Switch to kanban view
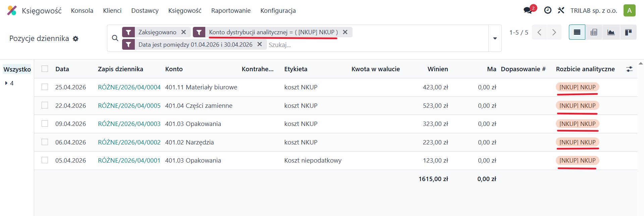The image size is (644, 216). pos(628,32)
